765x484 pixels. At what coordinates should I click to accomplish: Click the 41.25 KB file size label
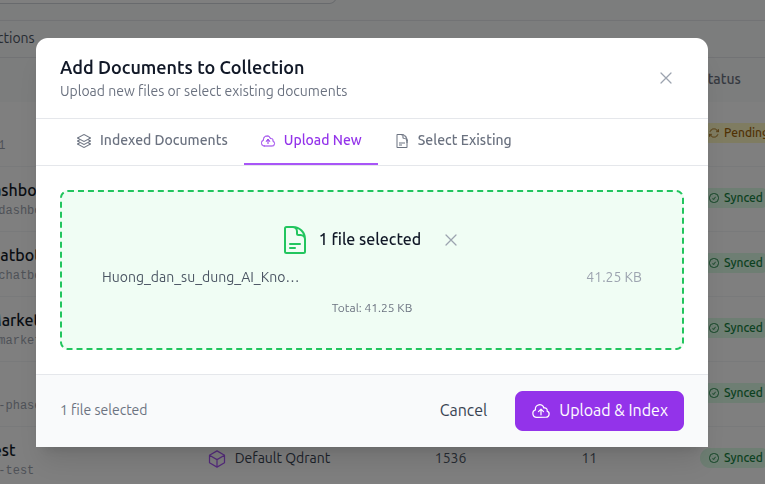[614, 277]
